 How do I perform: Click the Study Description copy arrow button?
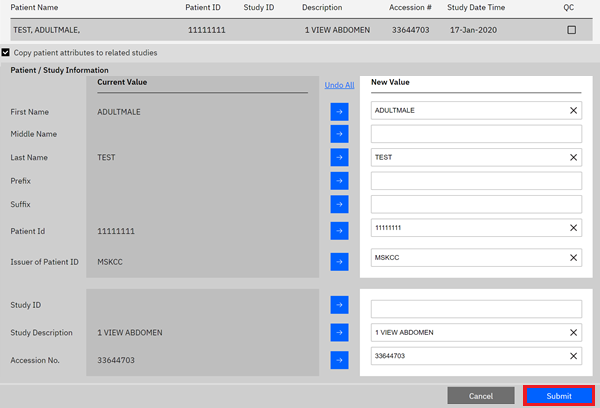pos(340,332)
